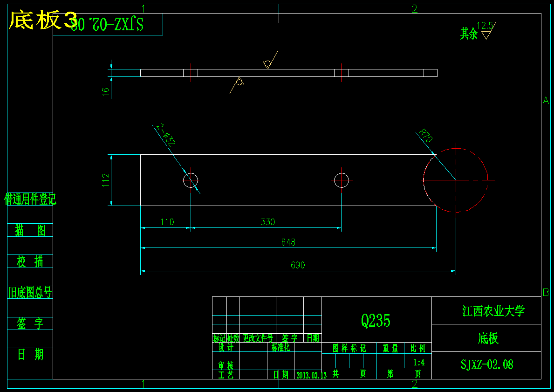Screen dimensions: 554x392
Task: Click the 110 horizontal dimension
Action: click(x=167, y=222)
